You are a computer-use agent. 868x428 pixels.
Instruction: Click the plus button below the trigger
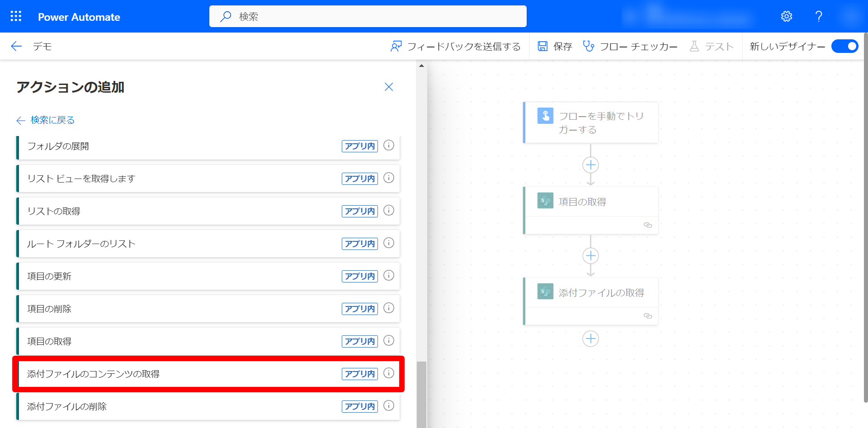coord(590,165)
